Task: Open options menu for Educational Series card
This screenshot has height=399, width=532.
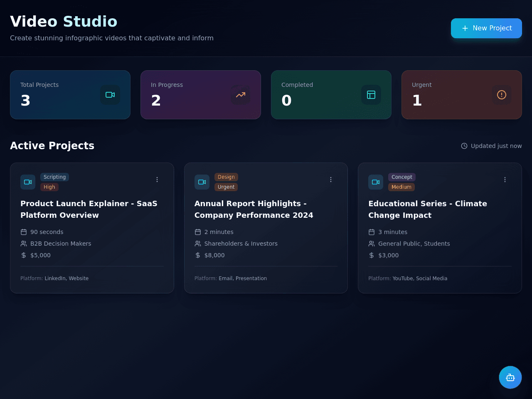Action: [505, 180]
